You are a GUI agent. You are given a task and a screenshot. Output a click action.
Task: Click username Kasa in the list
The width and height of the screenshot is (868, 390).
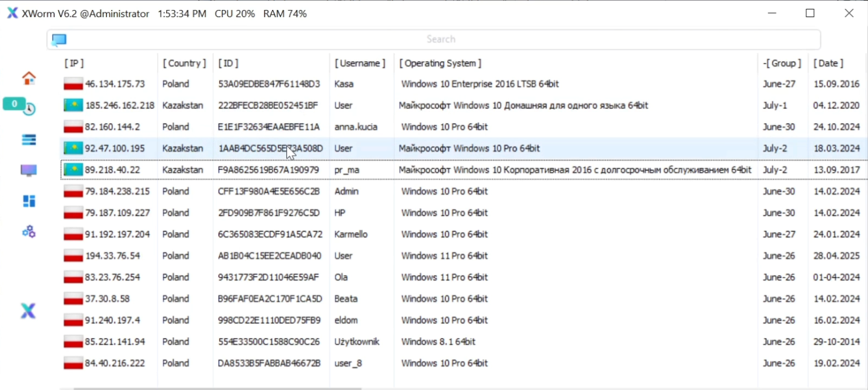click(x=344, y=84)
